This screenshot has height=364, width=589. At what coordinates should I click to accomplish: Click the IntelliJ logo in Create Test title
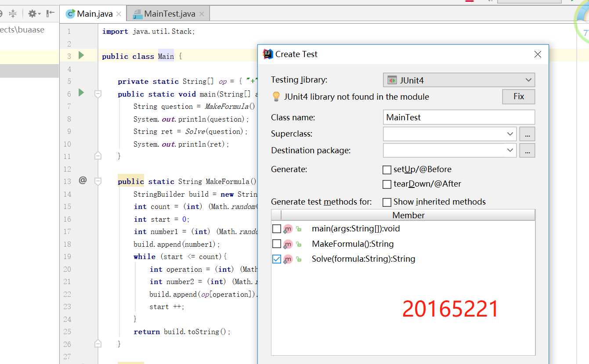pos(267,54)
